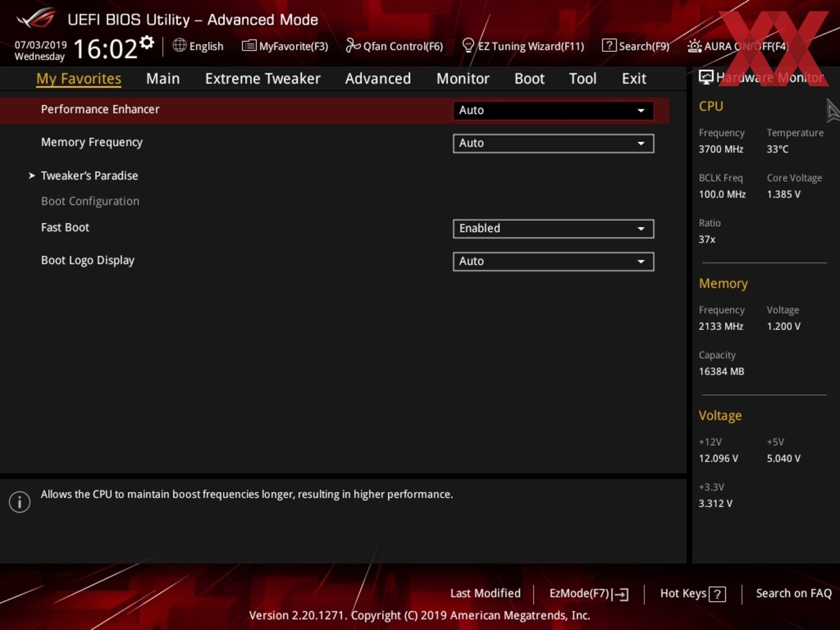The height and width of the screenshot is (630, 840).
Task: Launch Qfan Control(F6)
Action: tap(403, 46)
